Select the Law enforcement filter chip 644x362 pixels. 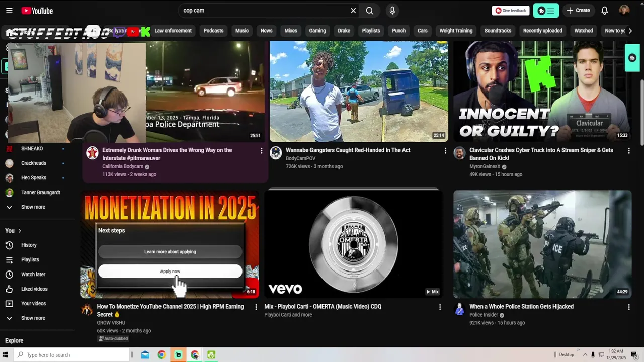[173, 31]
